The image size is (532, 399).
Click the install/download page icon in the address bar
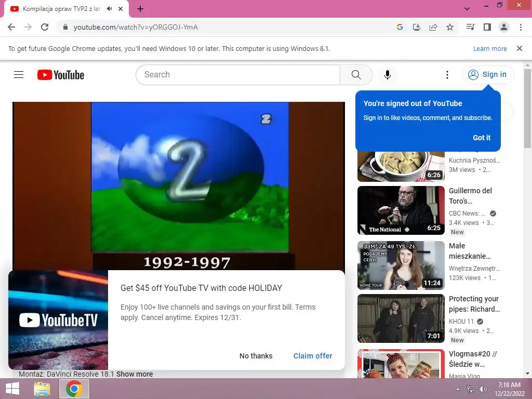tap(417, 27)
